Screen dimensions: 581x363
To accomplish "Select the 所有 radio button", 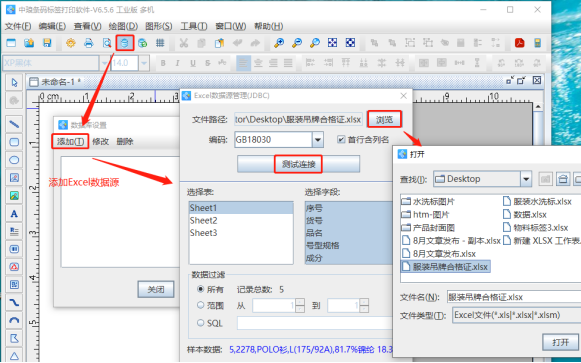I will (200, 289).
